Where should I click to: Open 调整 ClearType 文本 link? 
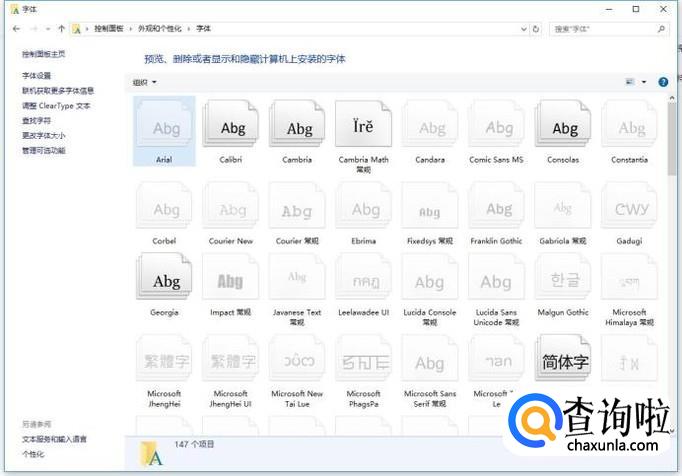(x=56, y=106)
